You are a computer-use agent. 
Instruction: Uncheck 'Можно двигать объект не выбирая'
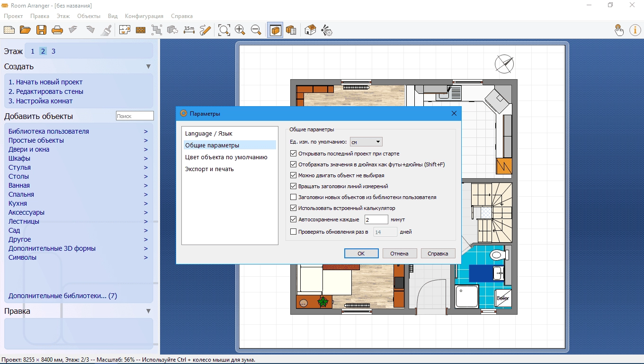coord(293,175)
